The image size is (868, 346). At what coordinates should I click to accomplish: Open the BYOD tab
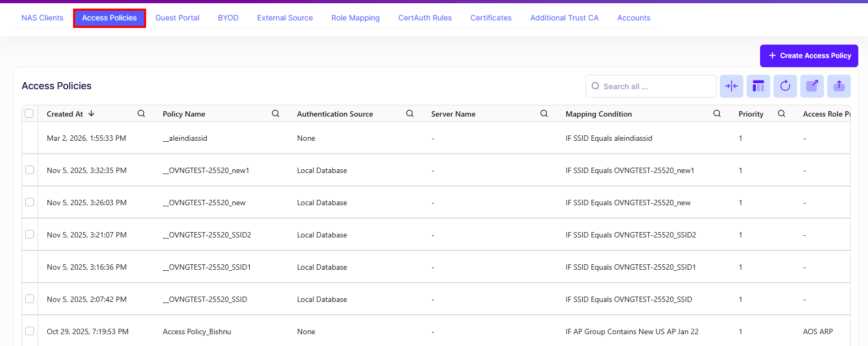[x=228, y=18]
